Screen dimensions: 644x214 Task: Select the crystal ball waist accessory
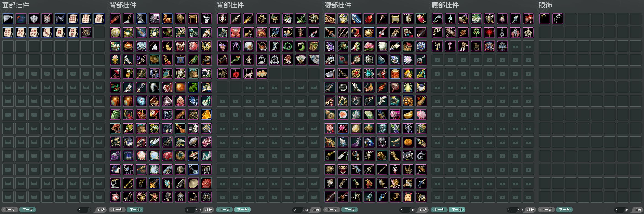(x=343, y=87)
